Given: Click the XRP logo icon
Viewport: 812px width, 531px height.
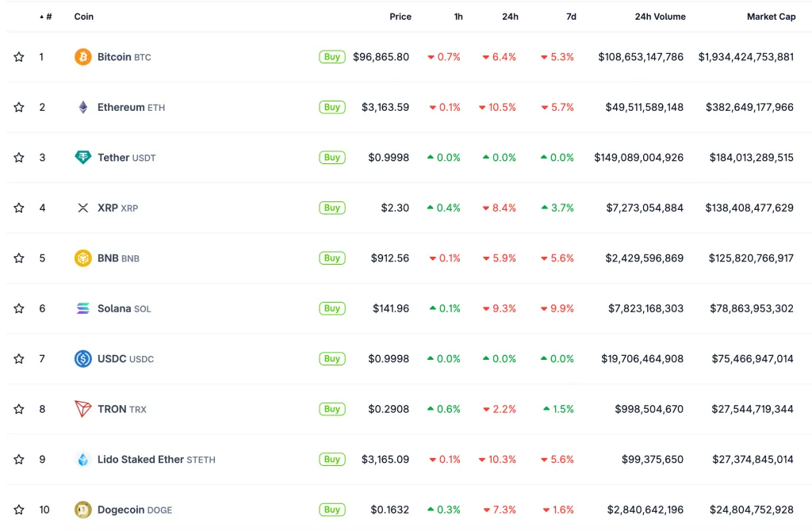Looking at the screenshot, I should (83, 208).
